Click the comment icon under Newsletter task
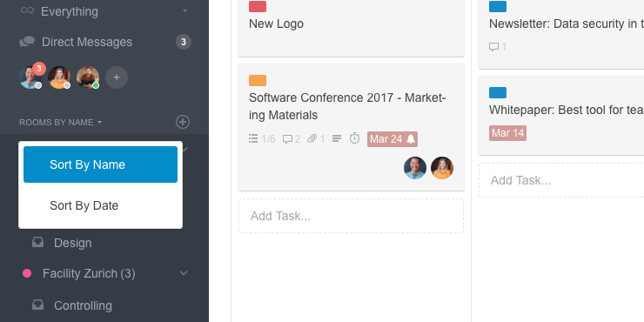Screen dimensions: 644x322 click(x=493, y=47)
